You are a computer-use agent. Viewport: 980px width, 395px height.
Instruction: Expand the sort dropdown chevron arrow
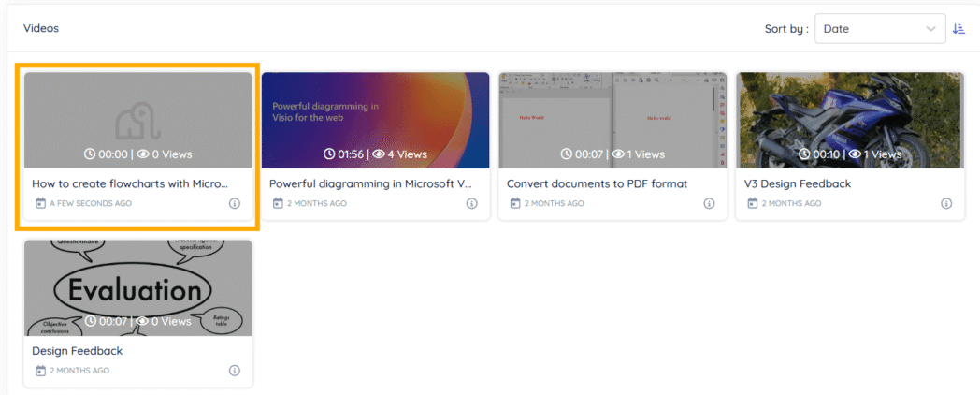pos(931,29)
